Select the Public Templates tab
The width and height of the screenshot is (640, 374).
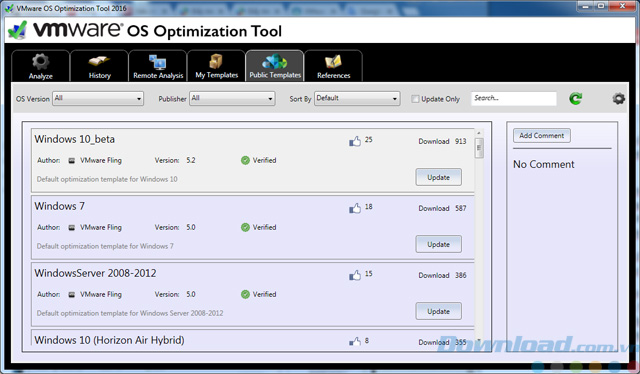275,66
